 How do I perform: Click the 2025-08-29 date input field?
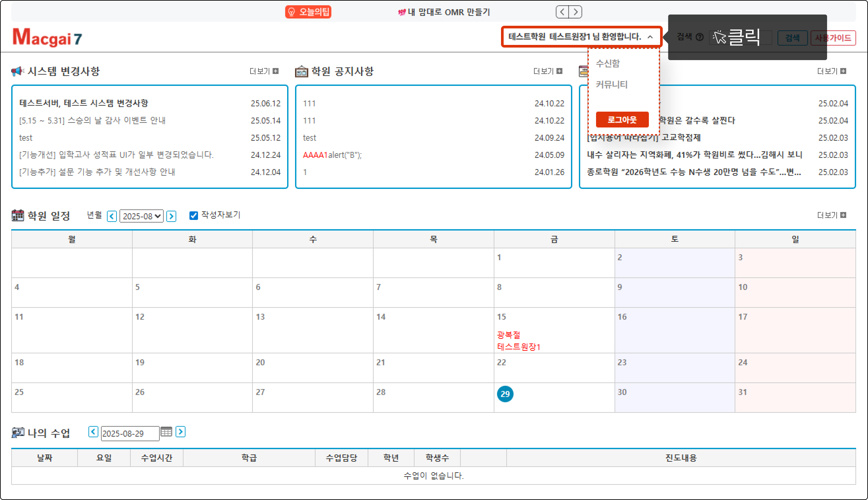130,433
